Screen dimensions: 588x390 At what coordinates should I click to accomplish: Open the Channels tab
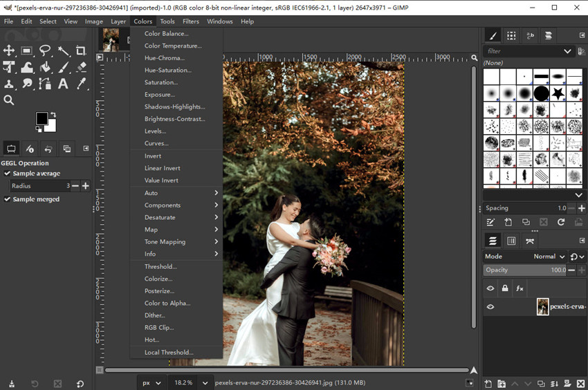click(511, 241)
